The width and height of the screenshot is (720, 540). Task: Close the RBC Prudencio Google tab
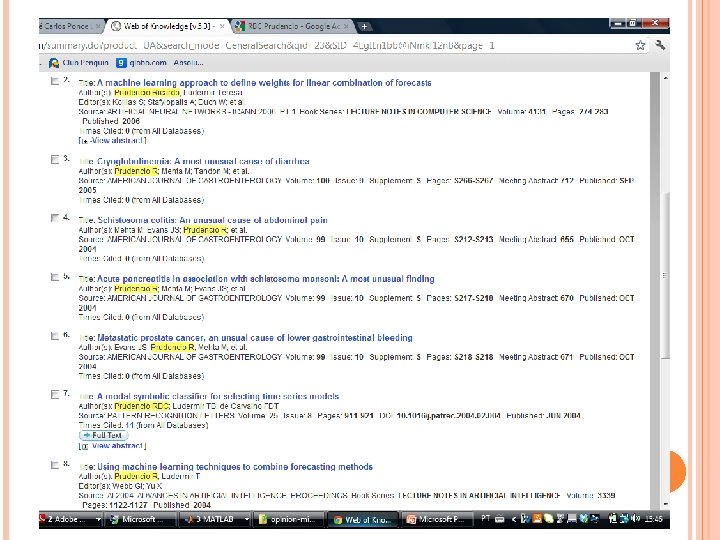(346, 27)
